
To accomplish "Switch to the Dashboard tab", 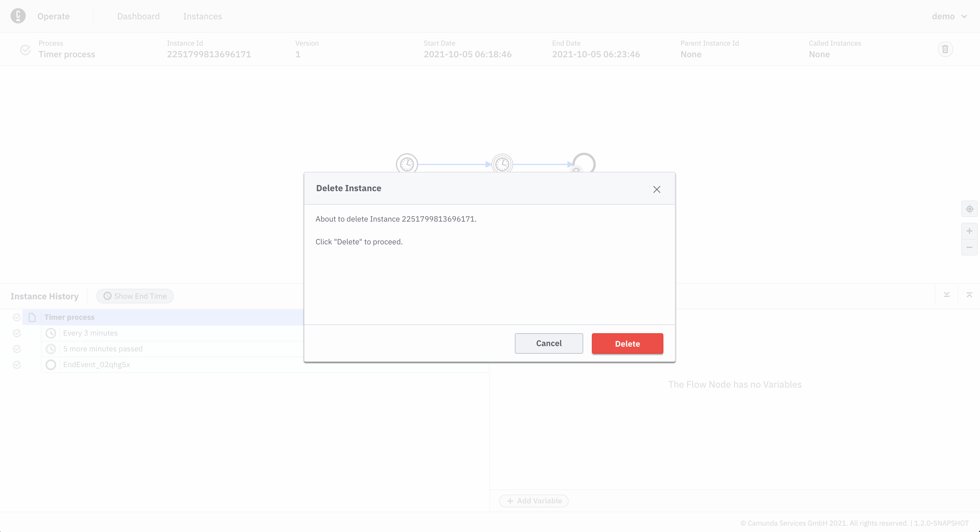I will (138, 16).
